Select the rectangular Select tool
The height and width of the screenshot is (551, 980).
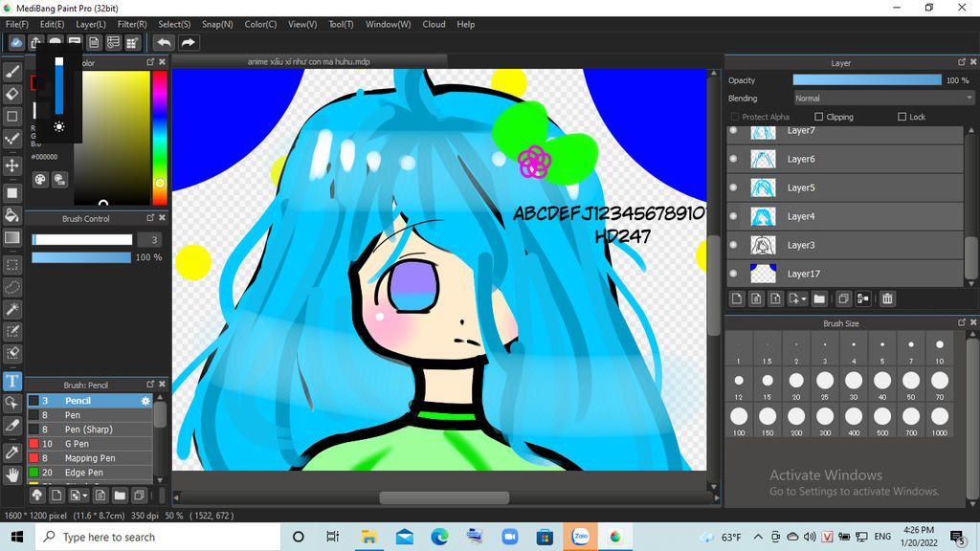(11, 265)
